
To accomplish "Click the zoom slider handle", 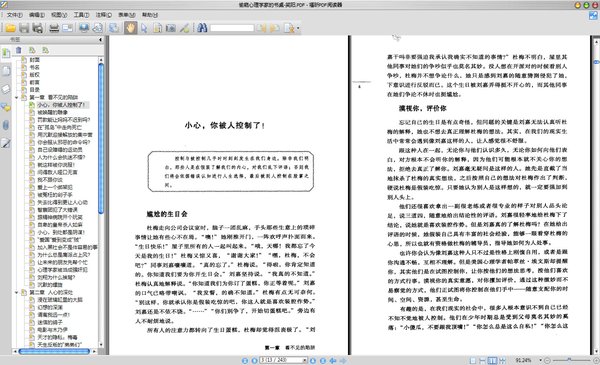I will tap(569, 360).
